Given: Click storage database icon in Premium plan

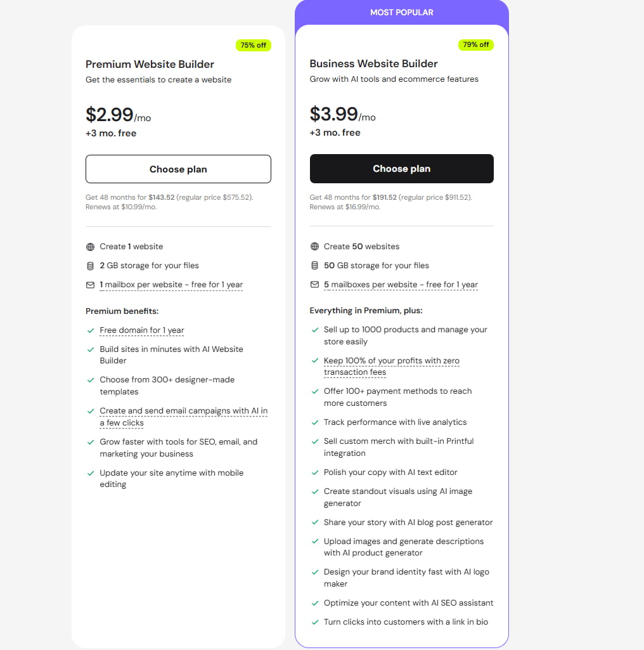Looking at the screenshot, I should (90, 266).
